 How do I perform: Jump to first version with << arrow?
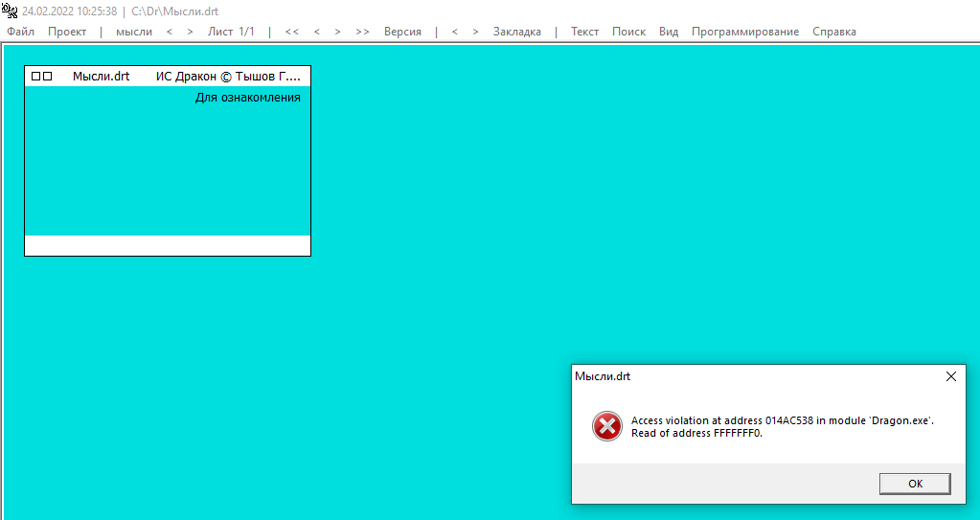coord(292,32)
